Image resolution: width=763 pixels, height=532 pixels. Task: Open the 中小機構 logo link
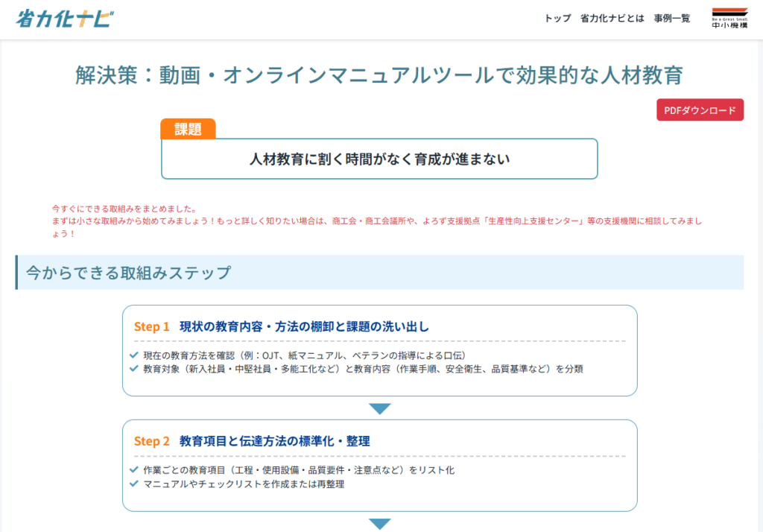(729, 19)
